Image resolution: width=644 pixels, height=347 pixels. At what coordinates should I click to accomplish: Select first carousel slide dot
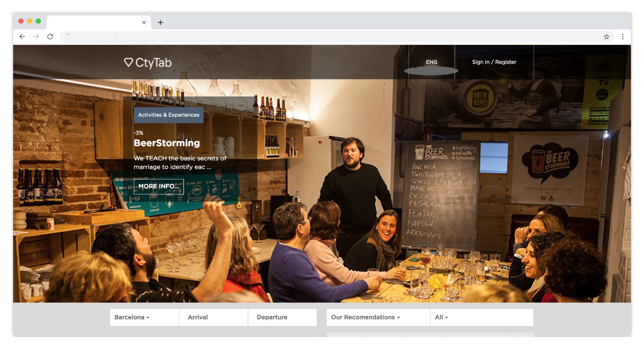click(x=486, y=268)
